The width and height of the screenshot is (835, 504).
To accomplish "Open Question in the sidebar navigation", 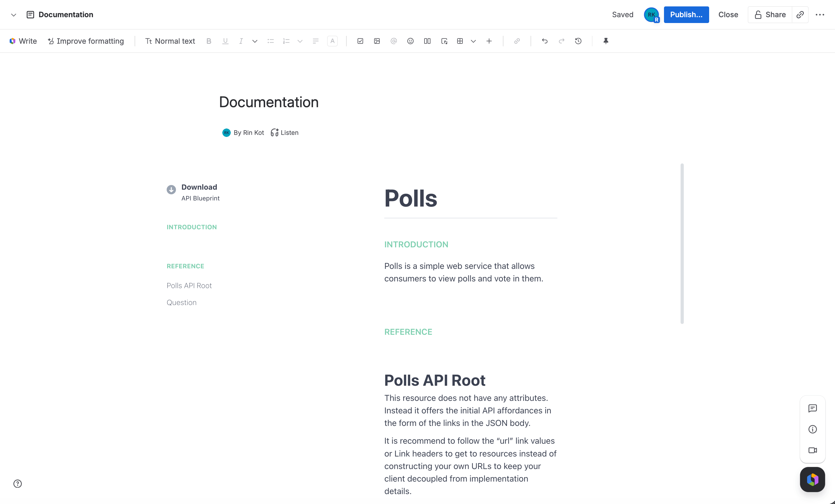I will [x=181, y=302].
